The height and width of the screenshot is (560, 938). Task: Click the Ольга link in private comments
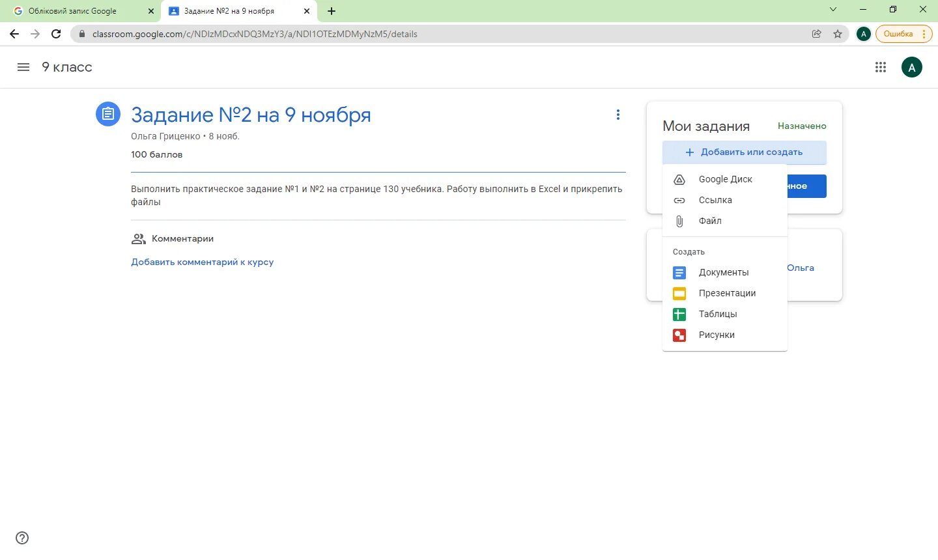(801, 268)
